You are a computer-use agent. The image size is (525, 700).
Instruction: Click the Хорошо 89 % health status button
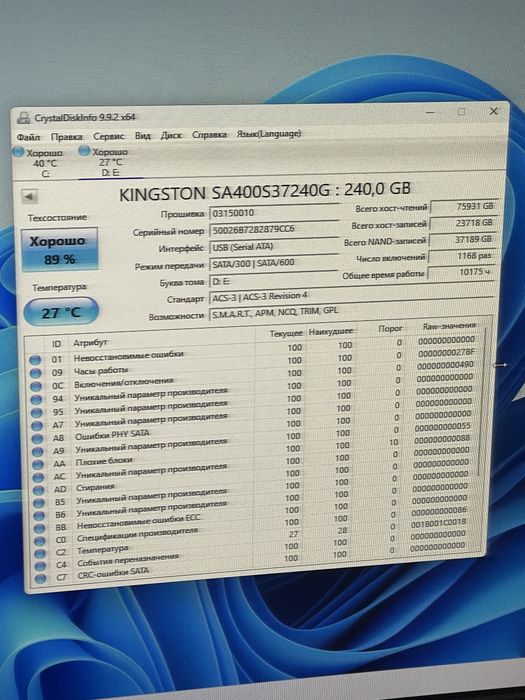[x=59, y=250]
